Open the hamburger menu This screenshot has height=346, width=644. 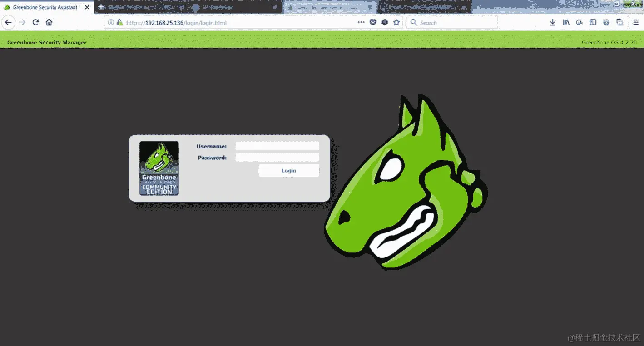pyautogui.click(x=635, y=22)
